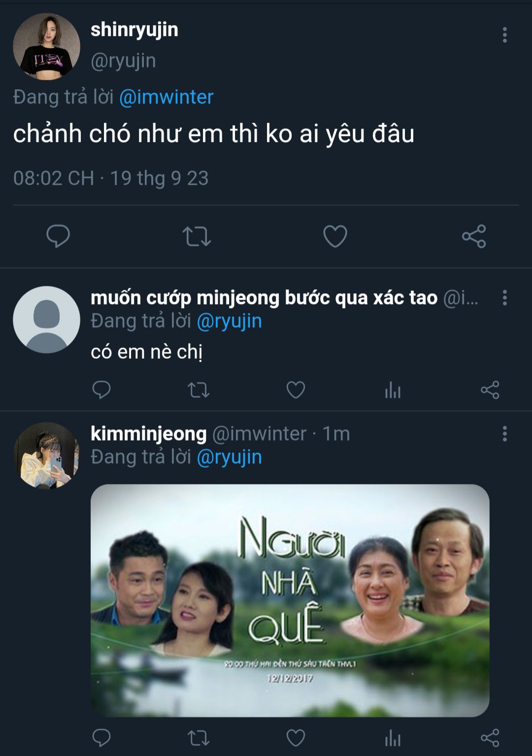Open @ryujin link in kimminjeong's reply

pos(229,457)
